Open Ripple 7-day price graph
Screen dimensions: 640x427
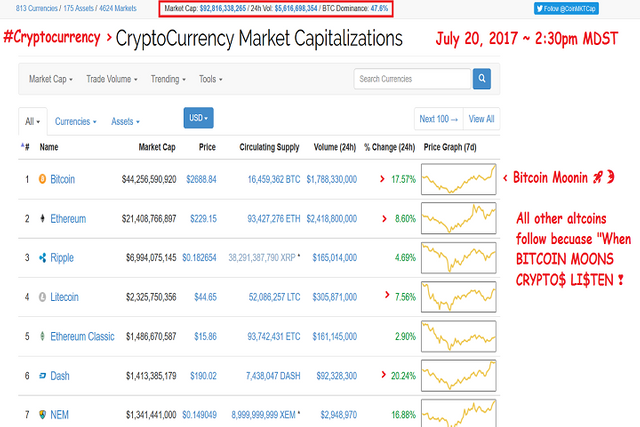pos(459,258)
